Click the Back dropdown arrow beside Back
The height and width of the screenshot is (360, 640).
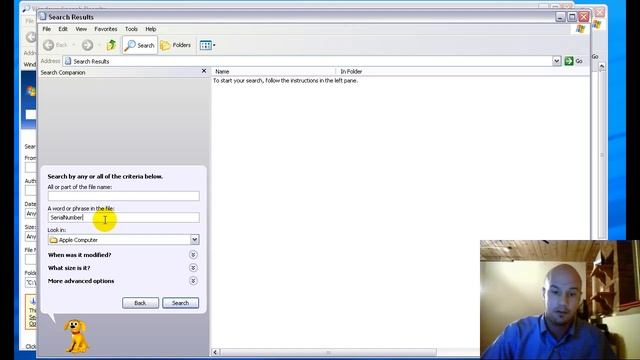[74, 45]
